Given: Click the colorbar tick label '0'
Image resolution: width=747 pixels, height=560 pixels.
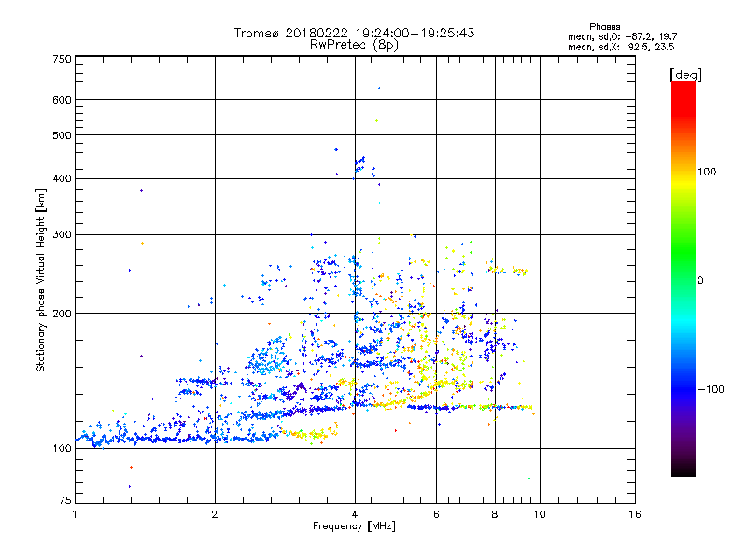Looking at the screenshot, I should 700,281.
